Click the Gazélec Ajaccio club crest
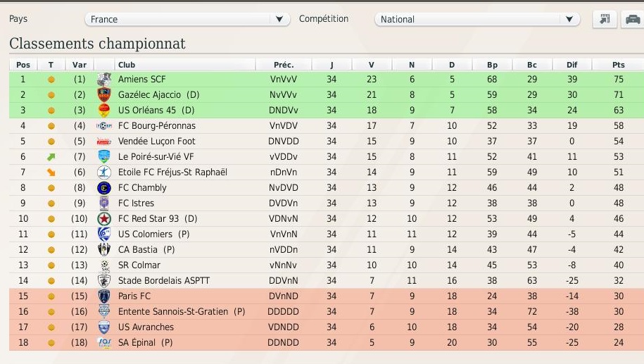 (104, 95)
